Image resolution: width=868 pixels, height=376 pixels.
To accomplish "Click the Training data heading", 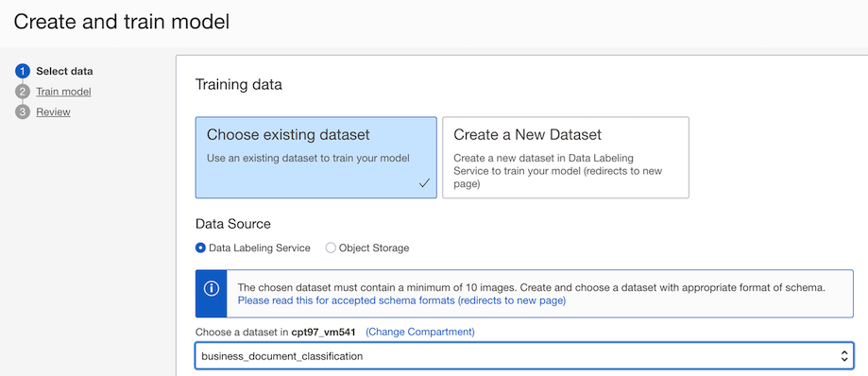I will 239,85.
